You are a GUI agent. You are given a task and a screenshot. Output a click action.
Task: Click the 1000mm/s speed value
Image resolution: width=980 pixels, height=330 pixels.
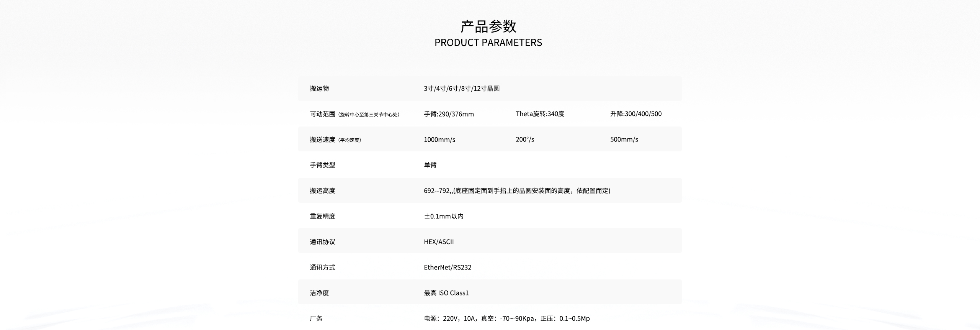[x=439, y=140]
